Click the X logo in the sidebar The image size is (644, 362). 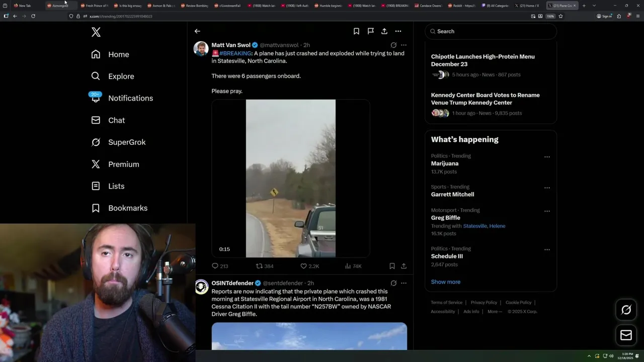(96, 32)
